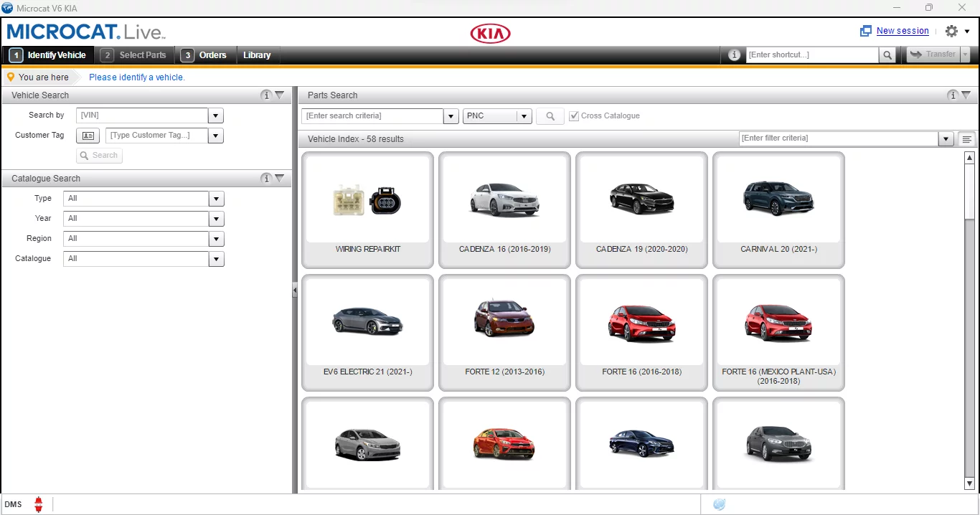Click the Parts Search magnifier icon
This screenshot has width=980, height=515.
[550, 115]
